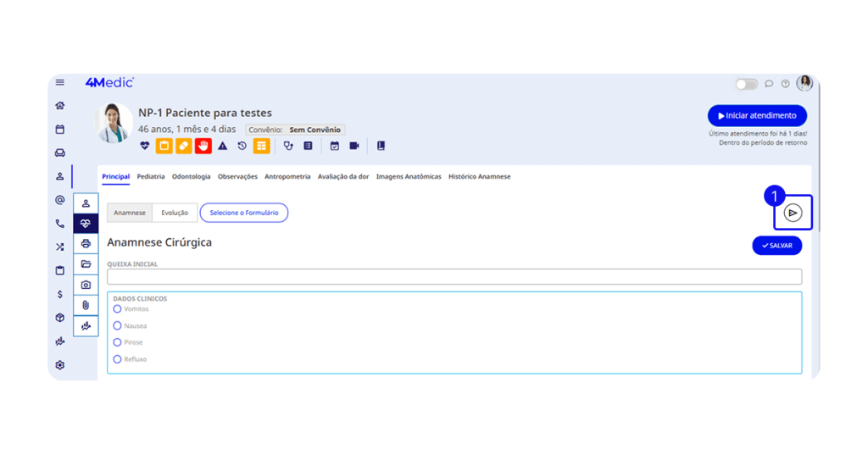The width and height of the screenshot is (868, 455).
Task: Click the Queixa Inicial text field
Action: point(453,276)
